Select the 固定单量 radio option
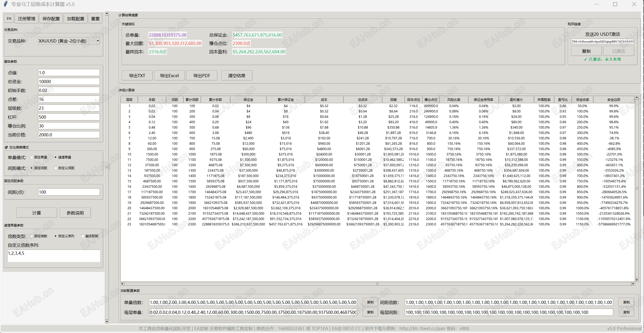 click(x=32, y=157)
